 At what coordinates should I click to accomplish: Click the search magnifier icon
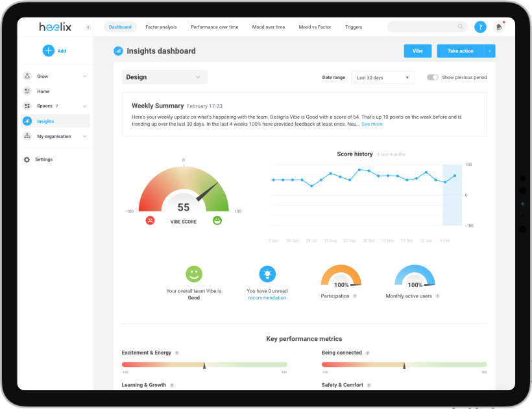coord(460,27)
